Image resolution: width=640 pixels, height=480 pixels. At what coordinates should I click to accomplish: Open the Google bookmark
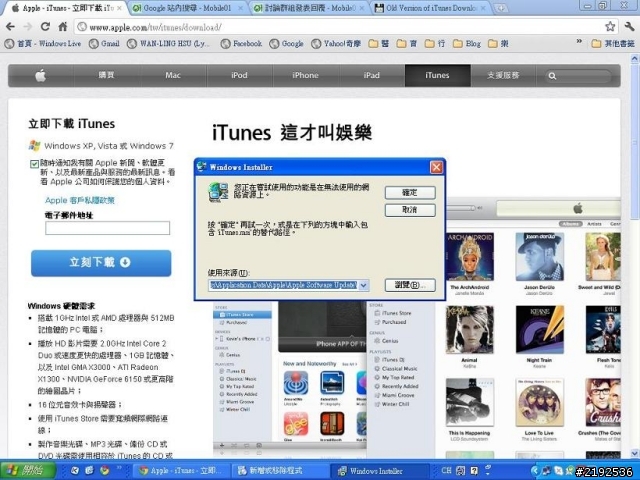286,43
